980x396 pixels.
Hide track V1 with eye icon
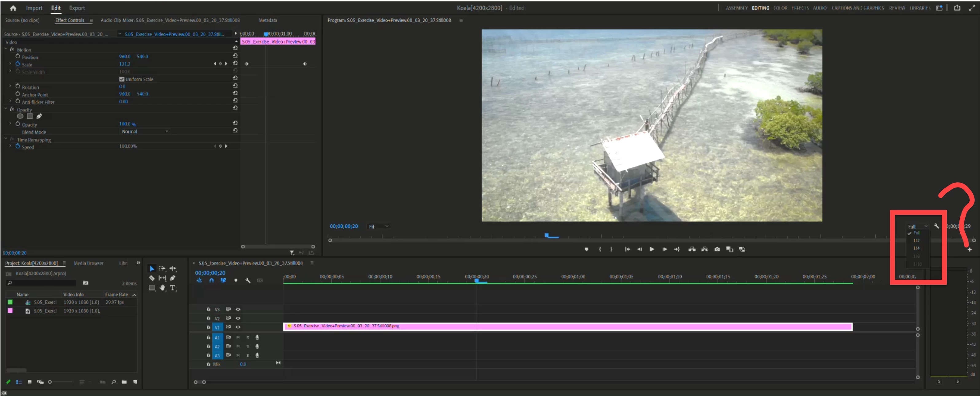click(x=238, y=327)
